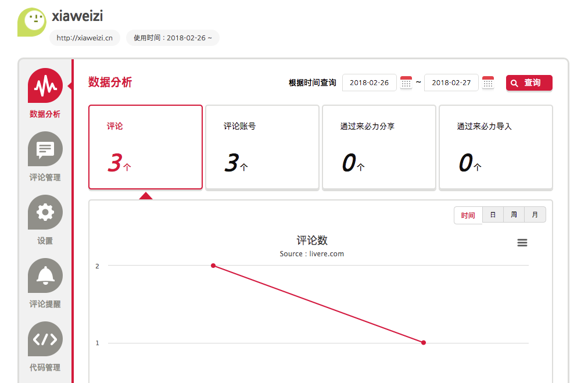Open the 设置 gear icon
The width and height of the screenshot is (588, 383).
pos(45,212)
